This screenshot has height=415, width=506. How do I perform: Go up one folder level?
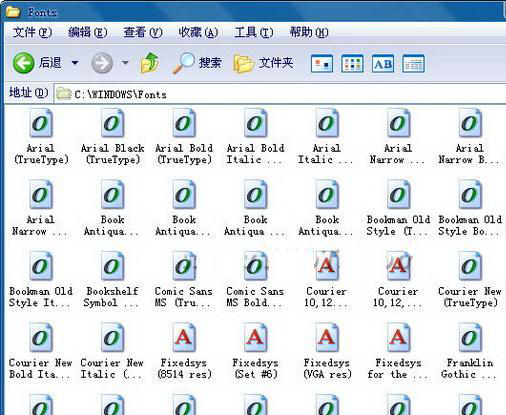150,63
